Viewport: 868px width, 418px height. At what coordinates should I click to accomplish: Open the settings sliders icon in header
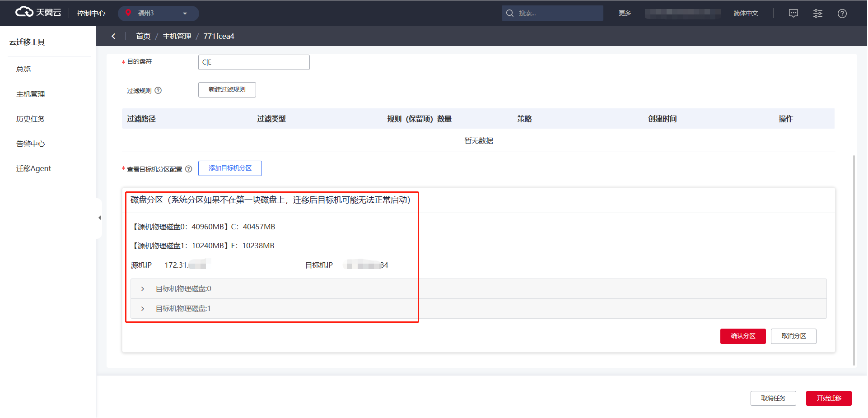[x=817, y=13]
